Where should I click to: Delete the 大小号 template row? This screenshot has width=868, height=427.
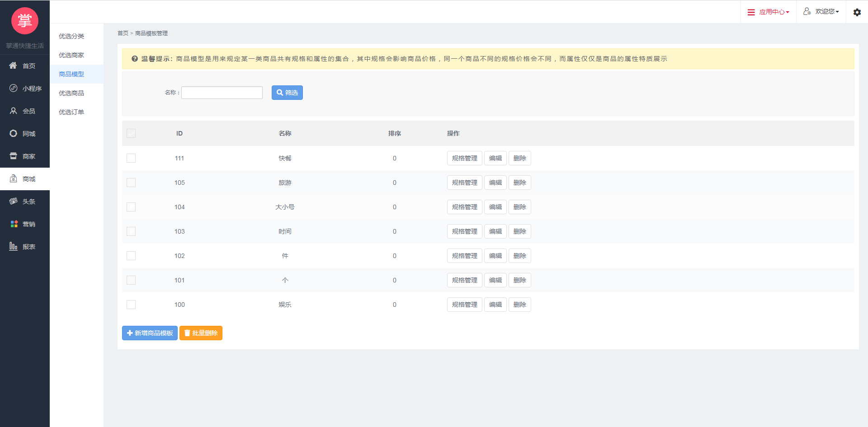click(519, 207)
